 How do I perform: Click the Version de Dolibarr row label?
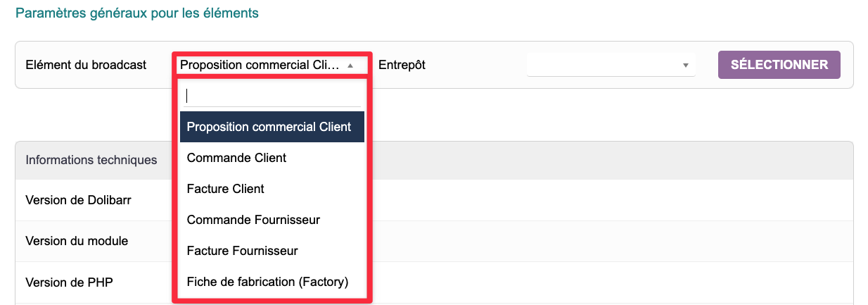(78, 199)
